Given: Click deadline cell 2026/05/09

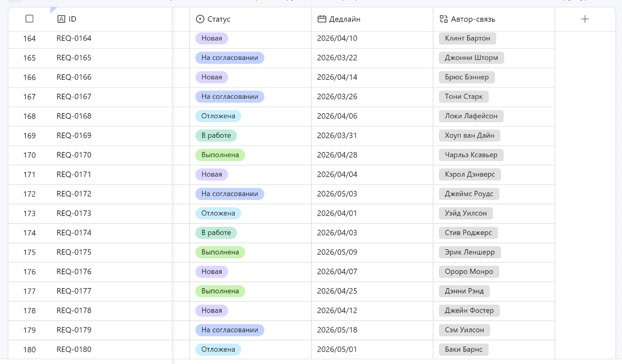Looking at the screenshot, I should coord(372,253).
